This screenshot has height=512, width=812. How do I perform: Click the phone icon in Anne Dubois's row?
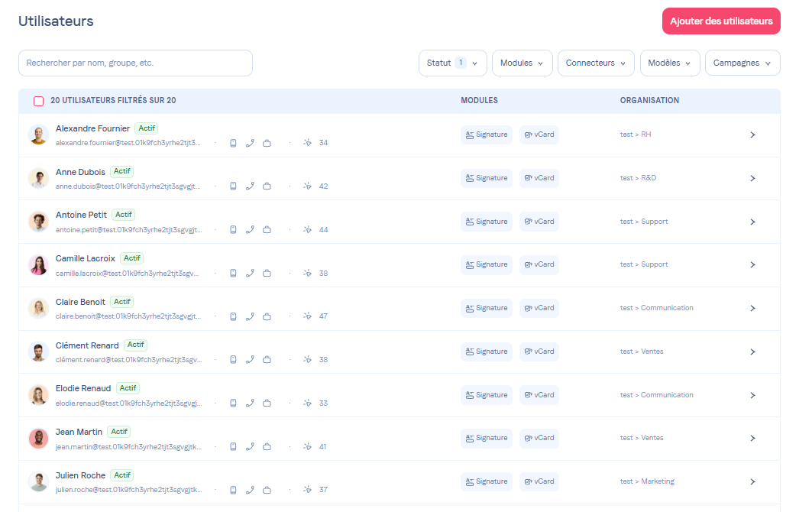250,186
